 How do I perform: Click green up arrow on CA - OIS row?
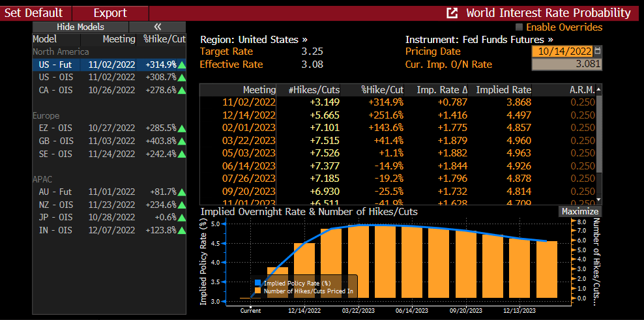(182, 91)
